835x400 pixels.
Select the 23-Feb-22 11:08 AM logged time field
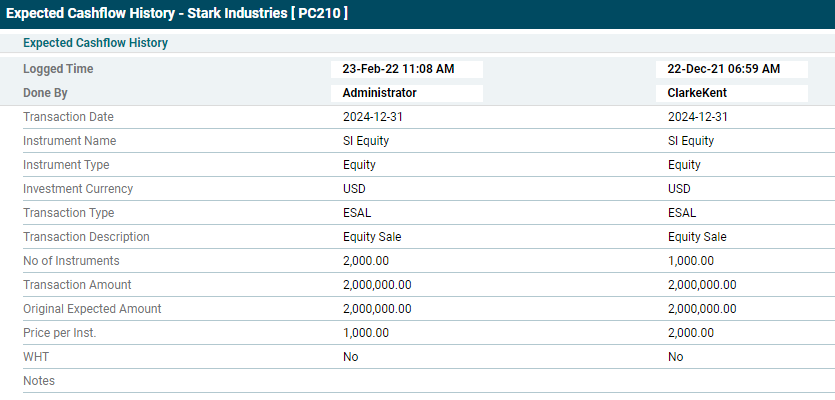(407, 69)
